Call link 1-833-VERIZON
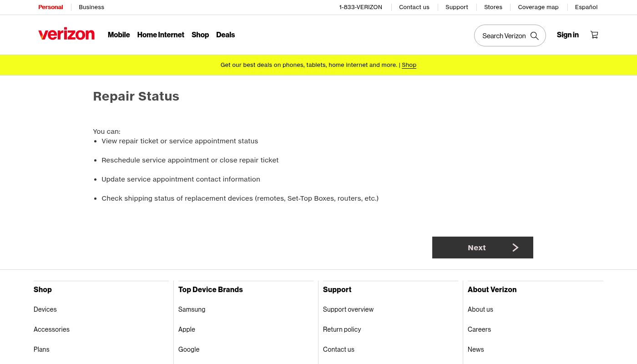This screenshot has width=637, height=364. [360, 7]
